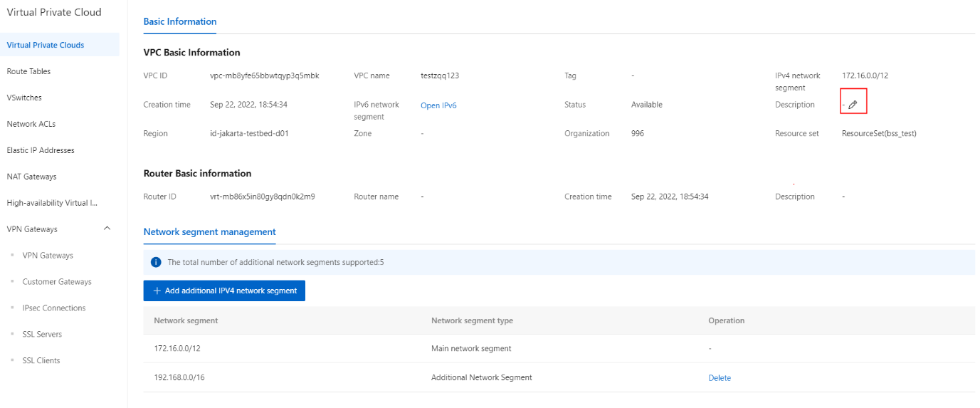980x408 pixels.
Task: Open High-availability Virtual IP menu item
Action: [x=52, y=203]
